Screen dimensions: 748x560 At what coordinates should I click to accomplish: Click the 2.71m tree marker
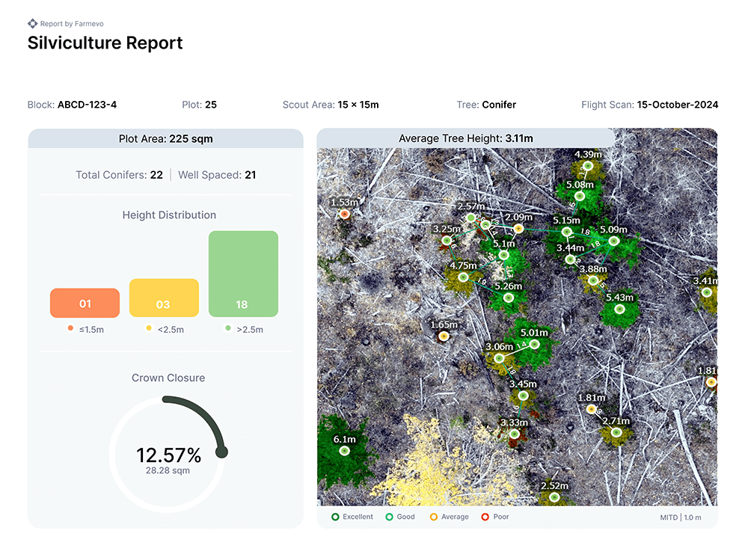(x=616, y=432)
